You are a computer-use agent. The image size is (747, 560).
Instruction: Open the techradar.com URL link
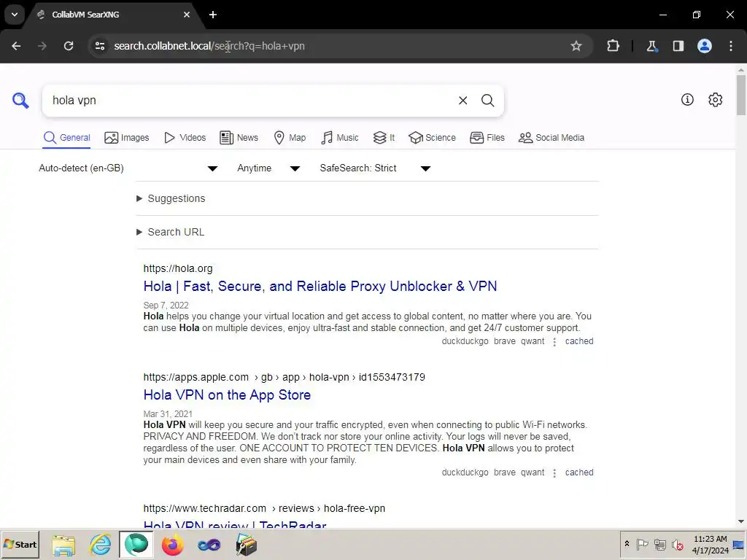point(264,508)
